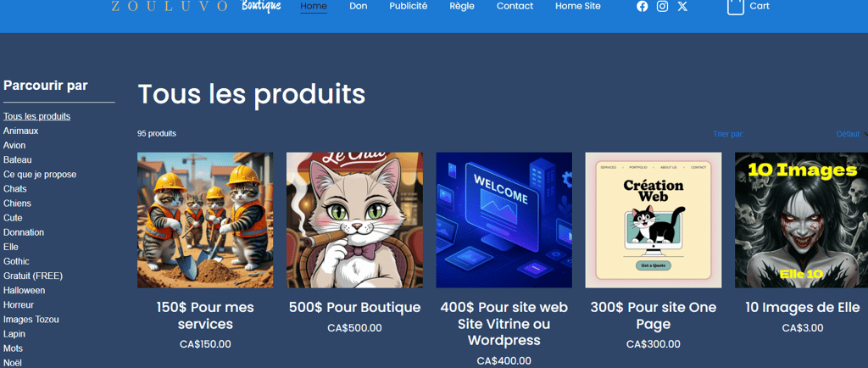Open the cigar cat product thumbnail
This screenshot has width=868, height=368.
(x=354, y=220)
